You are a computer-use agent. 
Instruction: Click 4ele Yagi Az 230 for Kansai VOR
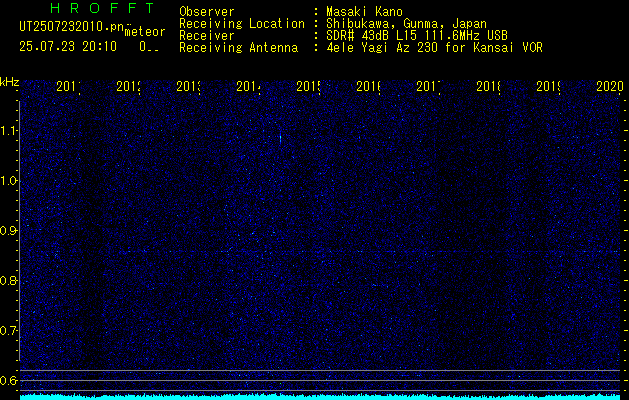434,48
